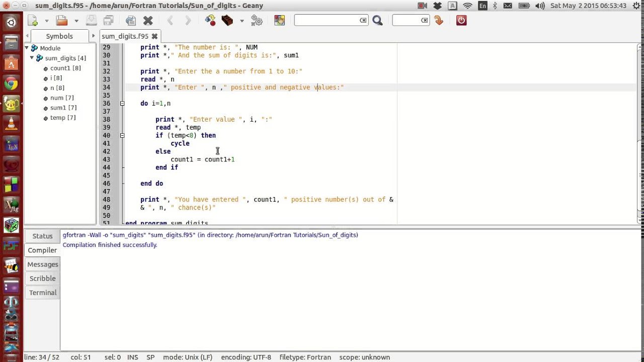Jump to entered line with arrow icon
644x362 pixels.
pyautogui.click(x=439, y=21)
